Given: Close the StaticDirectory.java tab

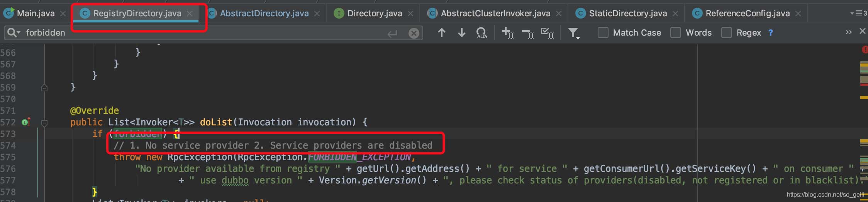Looking at the screenshot, I should pyautogui.click(x=675, y=14).
